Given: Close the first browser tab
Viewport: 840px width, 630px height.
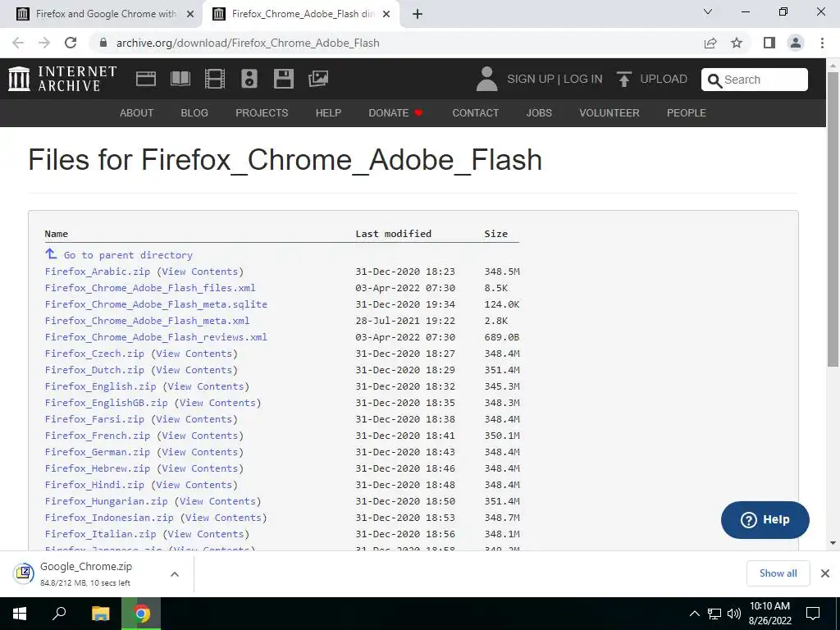Looking at the screenshot, I should [x=189, y=14].
